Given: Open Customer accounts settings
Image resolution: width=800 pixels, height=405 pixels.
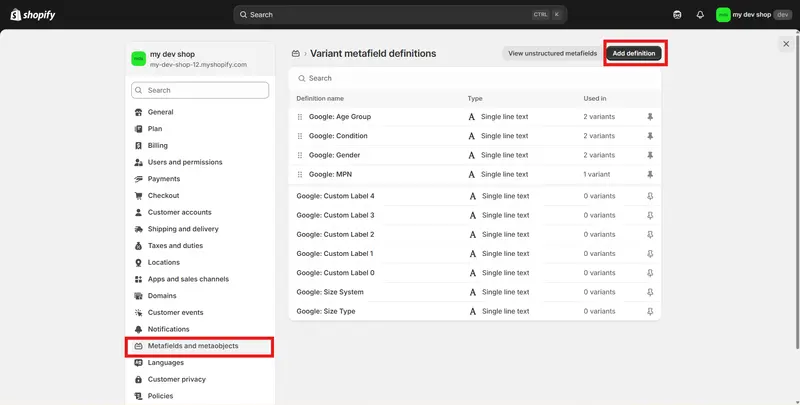Looking at the screenshot, I should [x=199, y=212].
